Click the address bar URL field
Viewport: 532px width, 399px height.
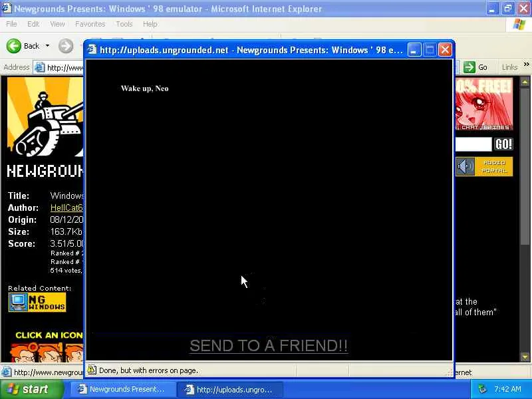(65, 68)
